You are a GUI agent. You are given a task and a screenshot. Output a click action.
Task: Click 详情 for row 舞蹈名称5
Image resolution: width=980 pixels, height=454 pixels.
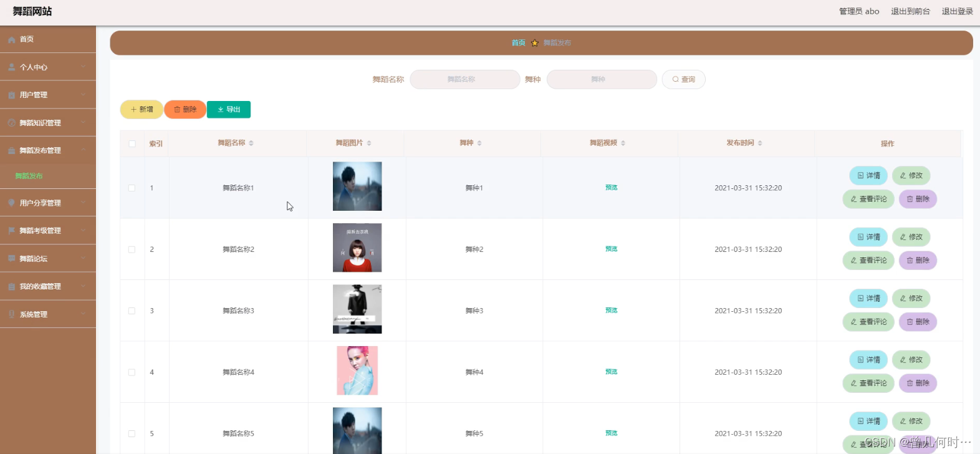pyautogui.click(x=868, y=422)
